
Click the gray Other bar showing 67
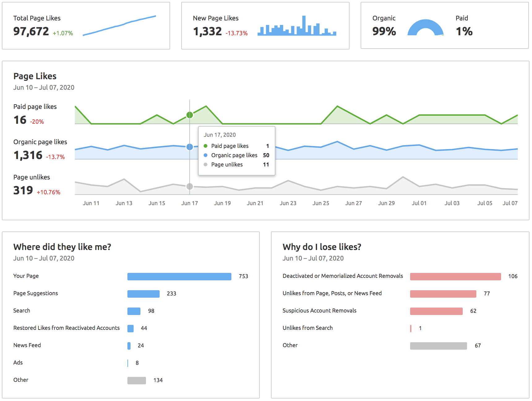coord(439,346)
